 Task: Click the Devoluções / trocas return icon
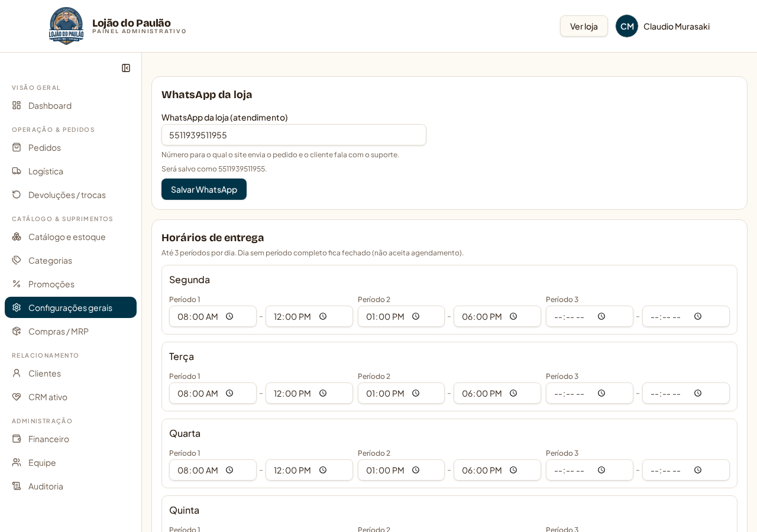(17, 194)
